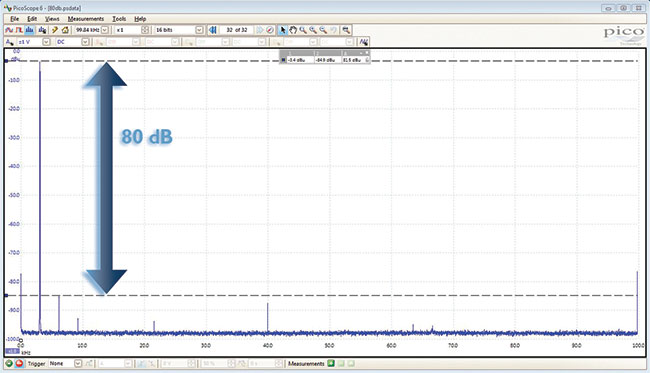
Task: Open Channel A options button
Action: 9,42
